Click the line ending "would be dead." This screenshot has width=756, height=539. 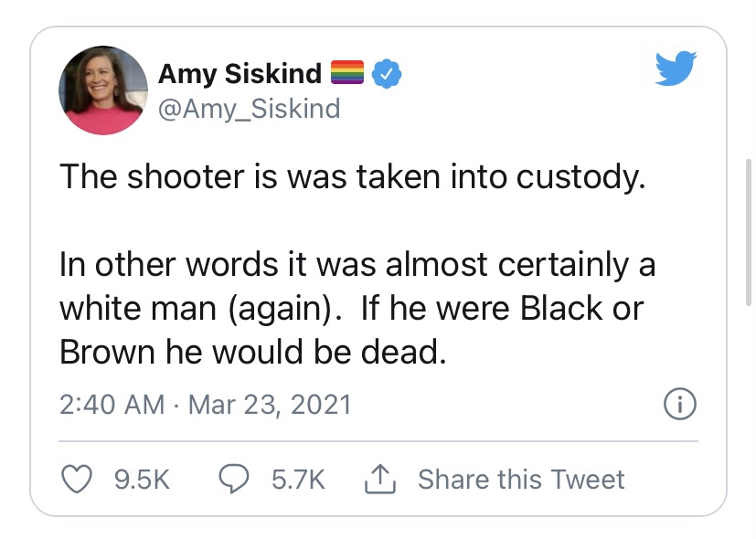tap(252, 353)
